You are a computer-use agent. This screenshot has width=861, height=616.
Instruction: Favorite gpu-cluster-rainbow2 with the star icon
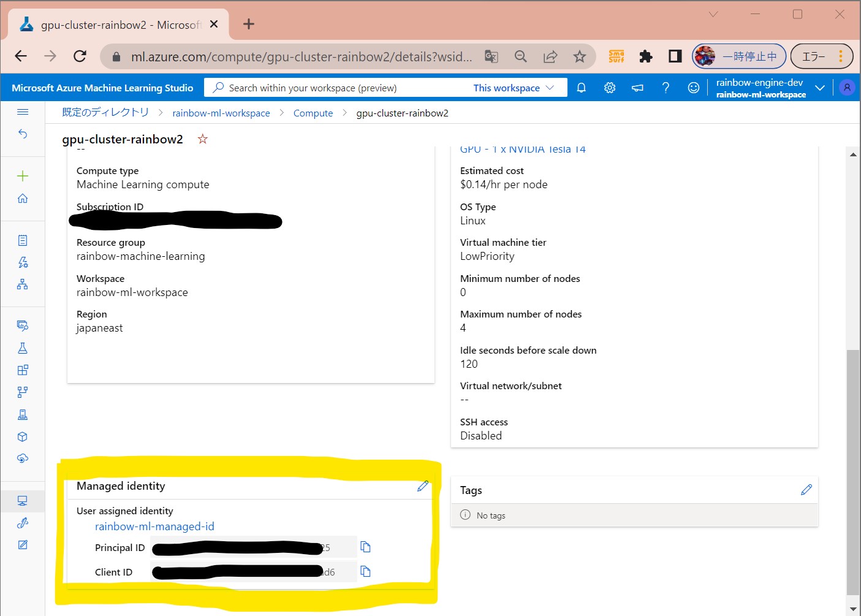(203, 139)
